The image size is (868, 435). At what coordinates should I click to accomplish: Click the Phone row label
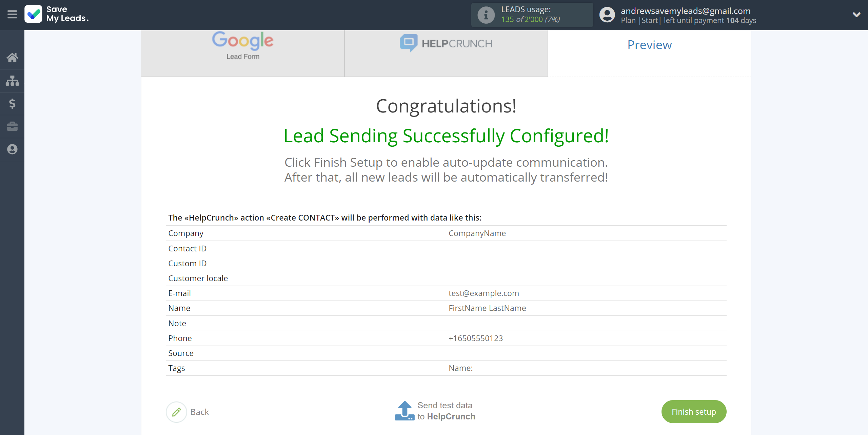[180, 338]
